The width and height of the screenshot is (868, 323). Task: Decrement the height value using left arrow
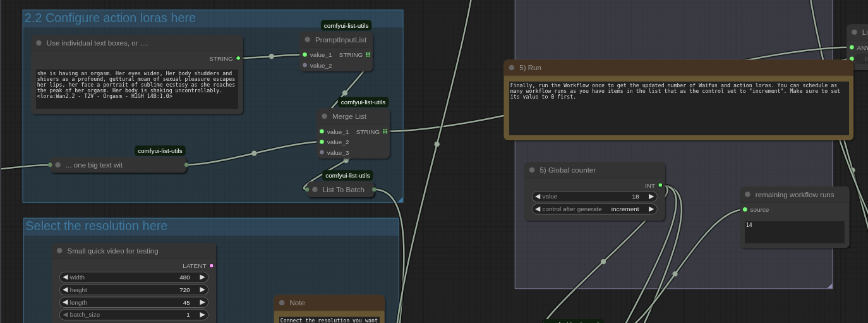65,290
